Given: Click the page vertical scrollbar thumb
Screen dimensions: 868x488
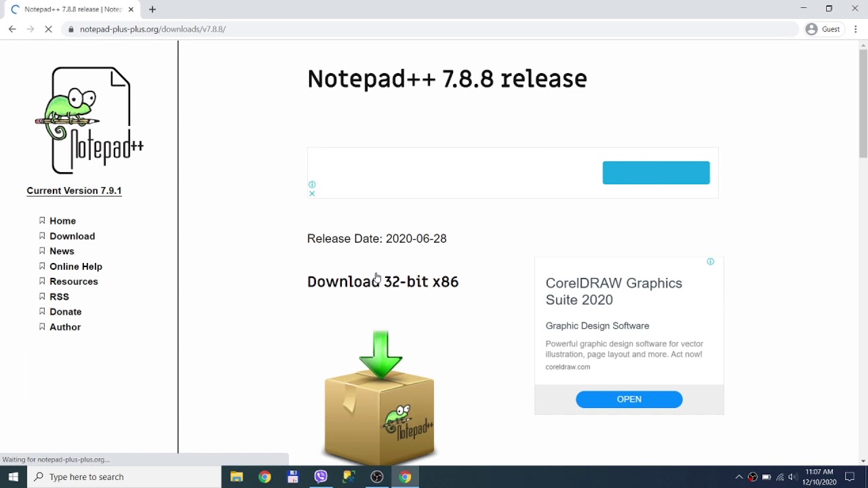Looking at the screenshot, I should [x=863, y=104].
